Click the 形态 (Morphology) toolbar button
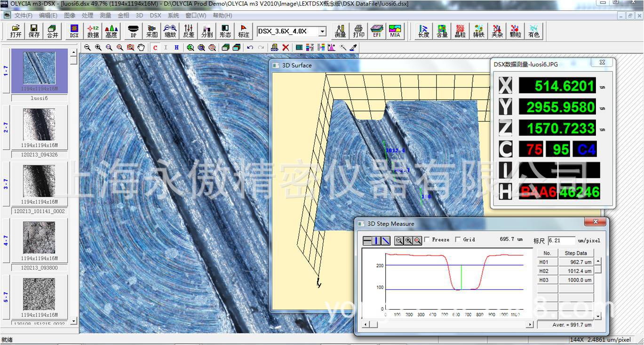Viewport: 644px width, 345px height. [x=225, y=31]
